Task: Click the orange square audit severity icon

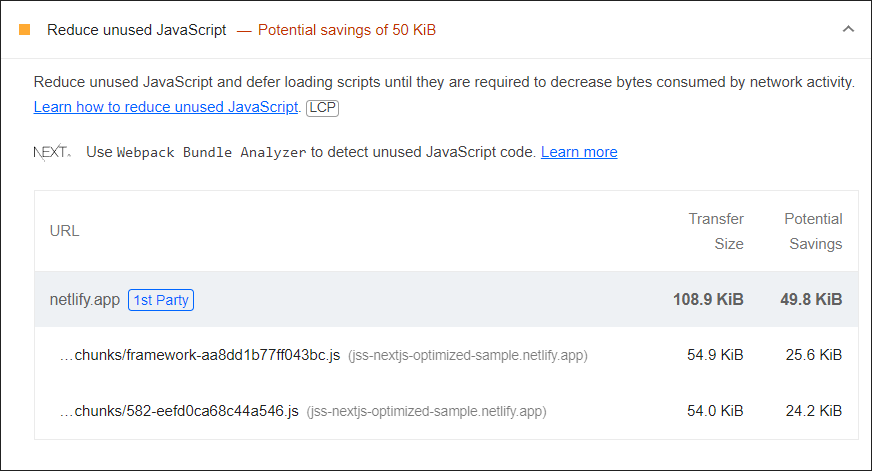Action: (25, 30)
